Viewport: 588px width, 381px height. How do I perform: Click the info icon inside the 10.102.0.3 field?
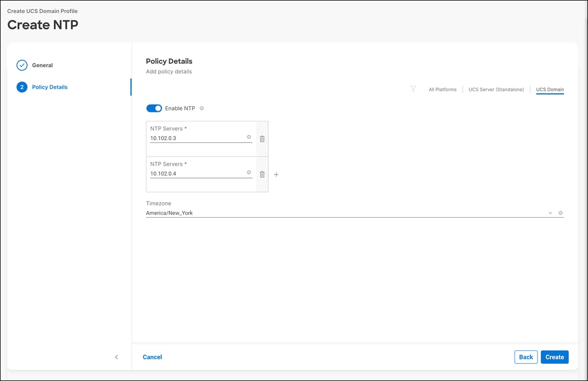click(248, 138)
